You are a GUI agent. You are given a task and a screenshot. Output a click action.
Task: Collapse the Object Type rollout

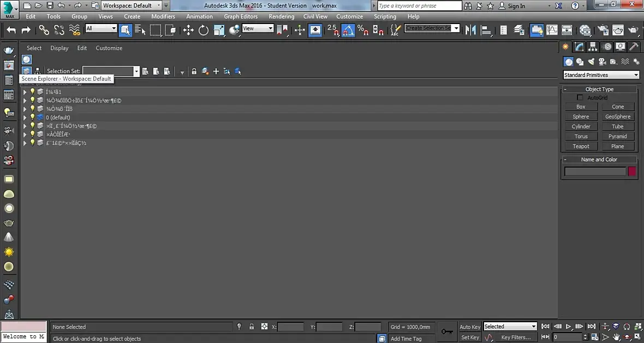(565, 89)
